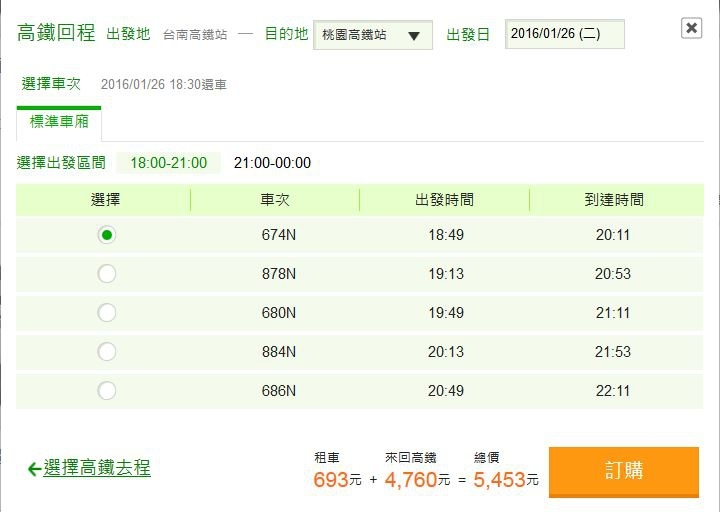Open the 桃園高鐵站 destination dropdown
This screenshot has width=720, height=512.
coord(372,35)
